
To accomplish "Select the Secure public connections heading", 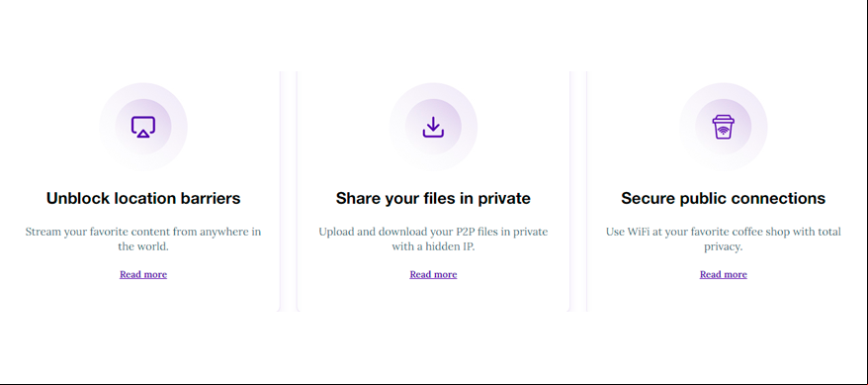I will (723, 198).
